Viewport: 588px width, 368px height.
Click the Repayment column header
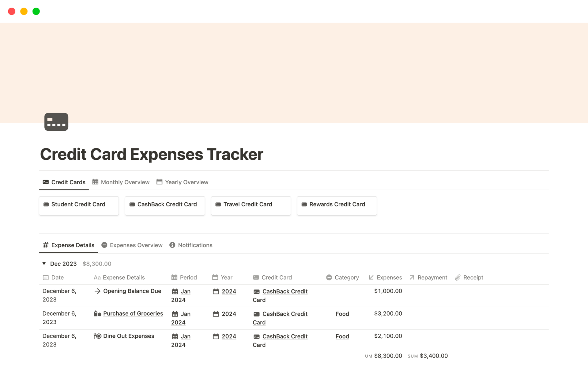click(x=428, y=277)
